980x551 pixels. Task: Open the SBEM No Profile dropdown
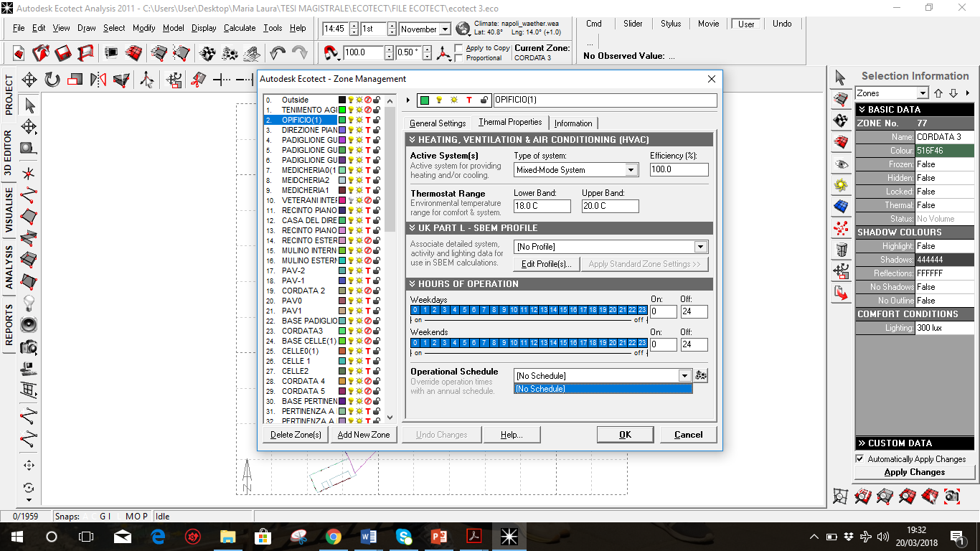(x=701, y=247)
